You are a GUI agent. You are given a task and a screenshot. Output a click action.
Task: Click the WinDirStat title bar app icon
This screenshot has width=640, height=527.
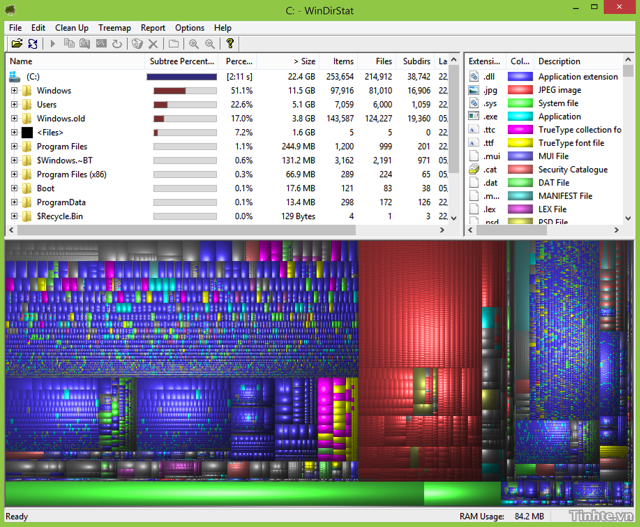coord(10,10)
